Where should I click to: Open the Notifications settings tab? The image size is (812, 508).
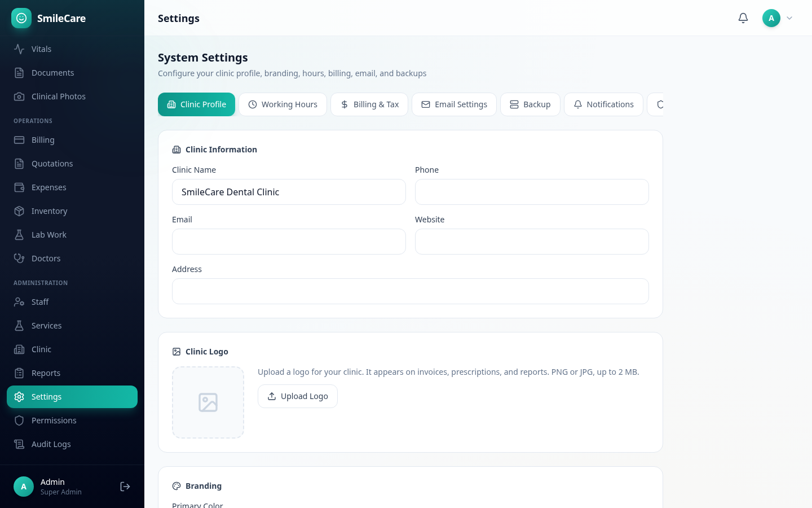pyautogui.click(x=603, y=104)
